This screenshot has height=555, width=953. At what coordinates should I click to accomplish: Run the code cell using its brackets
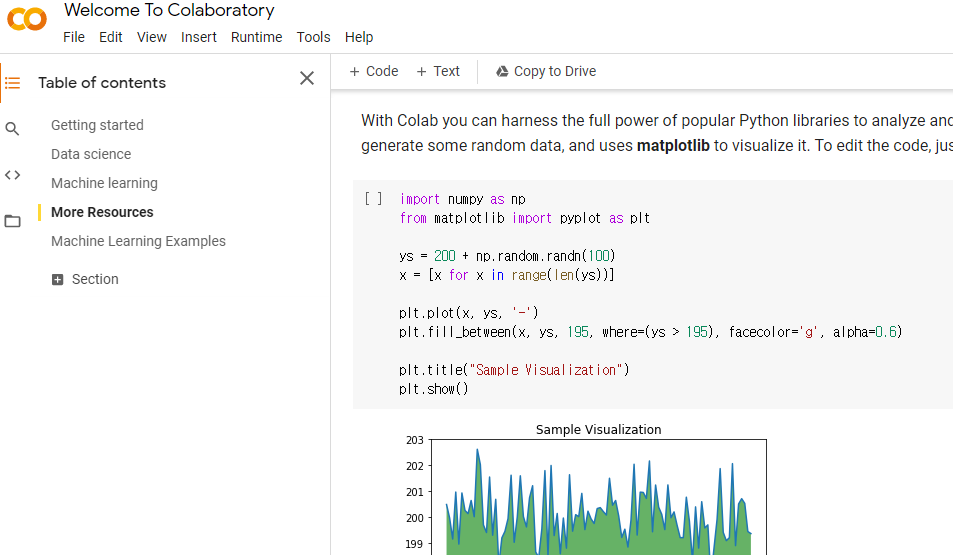click(374, 199)
